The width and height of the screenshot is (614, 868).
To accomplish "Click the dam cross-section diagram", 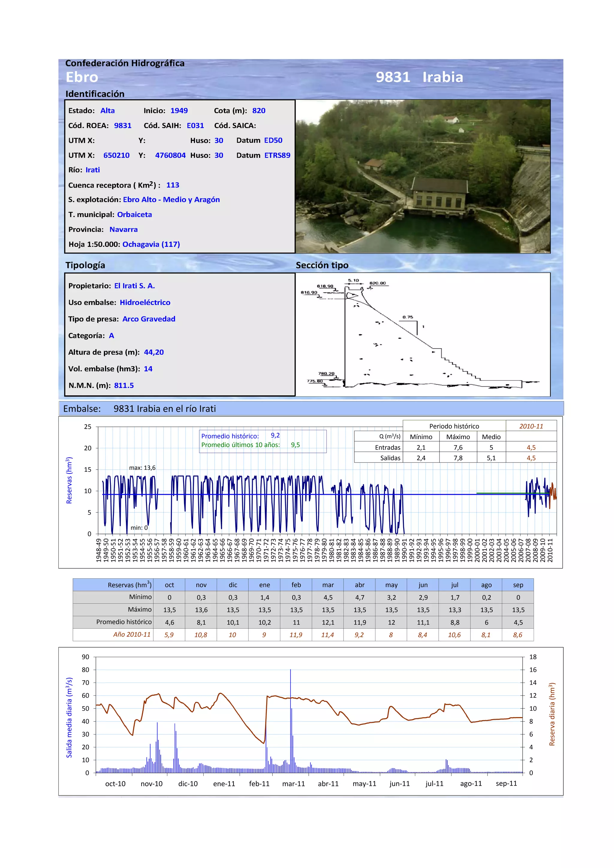I will [x=422, y=335].
